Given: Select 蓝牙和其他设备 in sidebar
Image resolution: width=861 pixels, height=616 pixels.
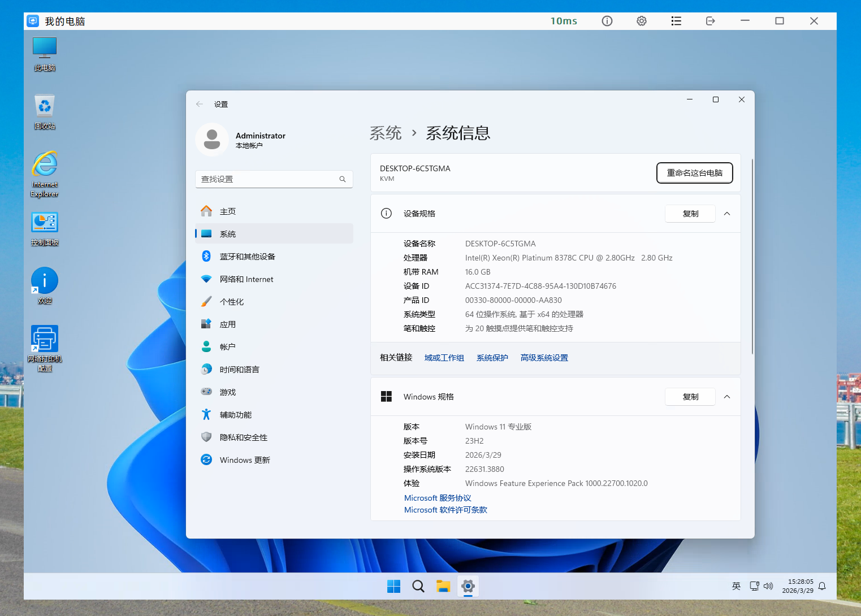Looking at the screenshot, I should [x=274, y=257].
